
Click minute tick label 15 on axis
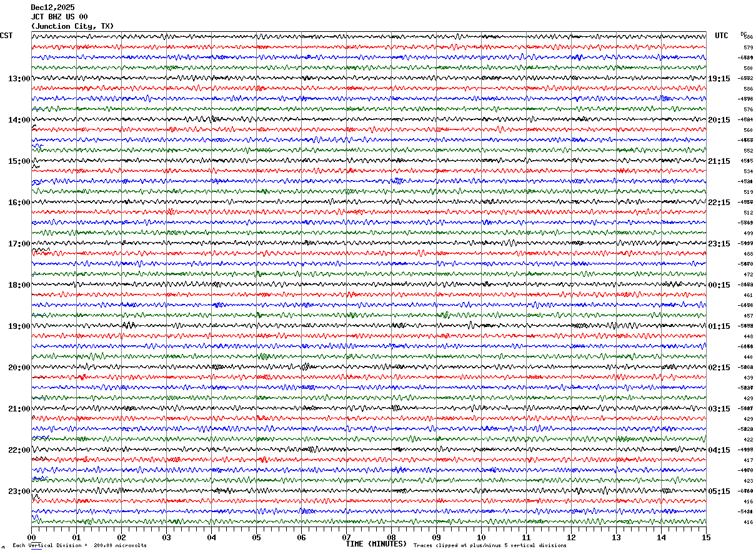pos(707,537)
